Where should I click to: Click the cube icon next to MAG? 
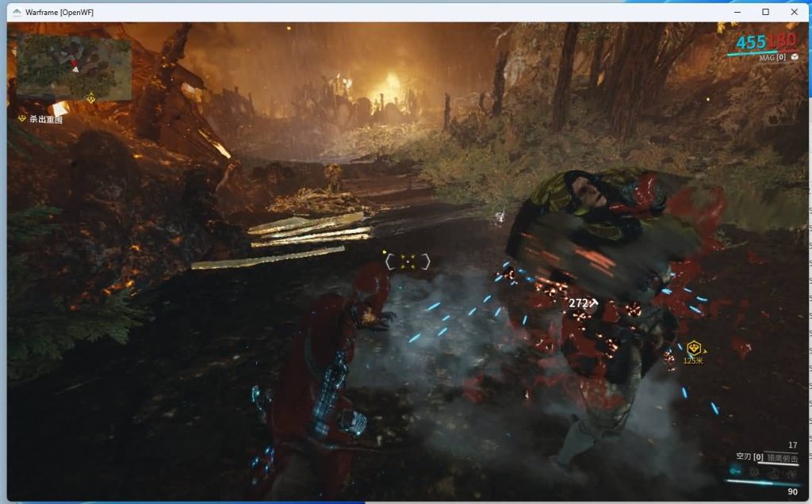pos(794,58)
